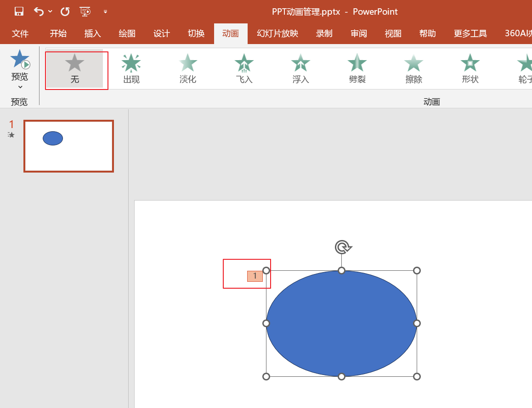Open the 文件 menu
Screen dimensions: 532x408
coord(20,34)
